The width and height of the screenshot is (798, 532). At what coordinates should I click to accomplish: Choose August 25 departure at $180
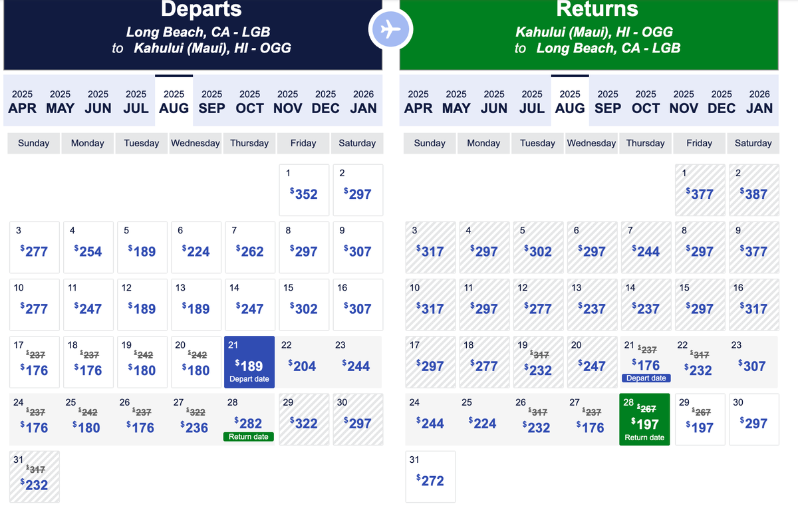pyautogui.click(x=88, y=420)
